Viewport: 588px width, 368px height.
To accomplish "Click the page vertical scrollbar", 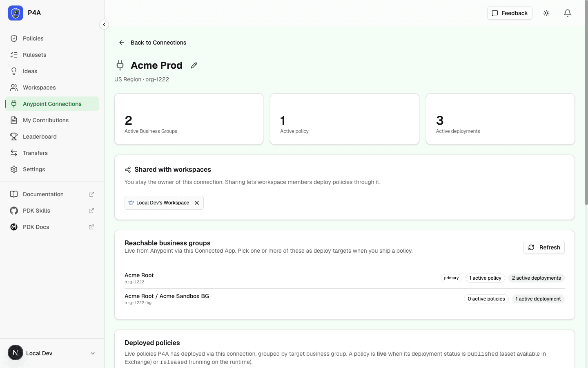I will coord(586,102).
